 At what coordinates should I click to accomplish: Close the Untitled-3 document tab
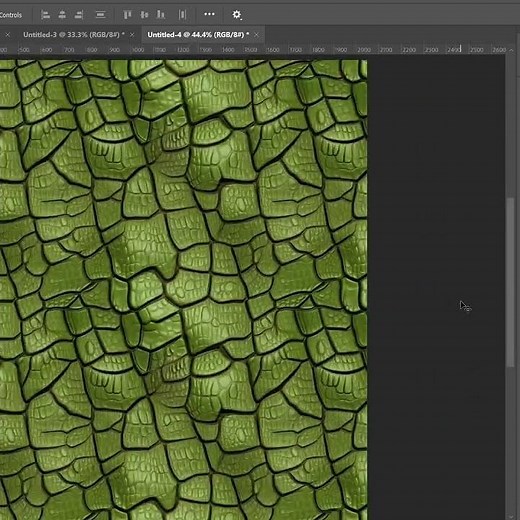pyautogui.click(x=132, y=35)
